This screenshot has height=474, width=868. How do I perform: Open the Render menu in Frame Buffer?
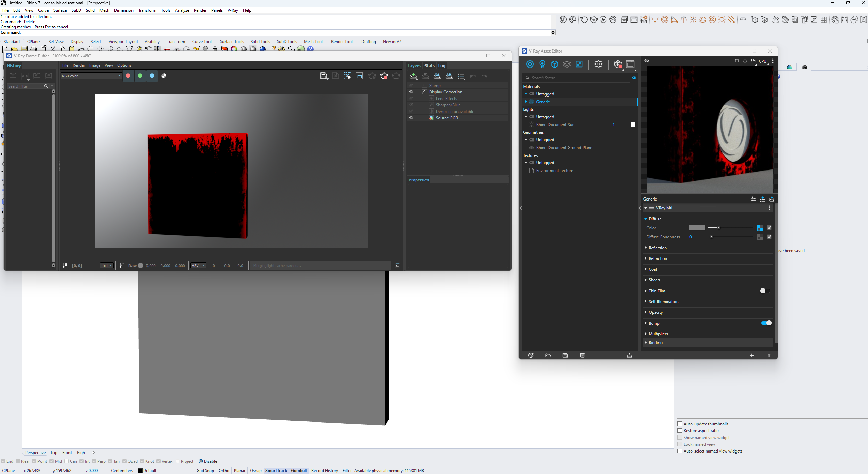pyautogui.click(x=78, y=65)
